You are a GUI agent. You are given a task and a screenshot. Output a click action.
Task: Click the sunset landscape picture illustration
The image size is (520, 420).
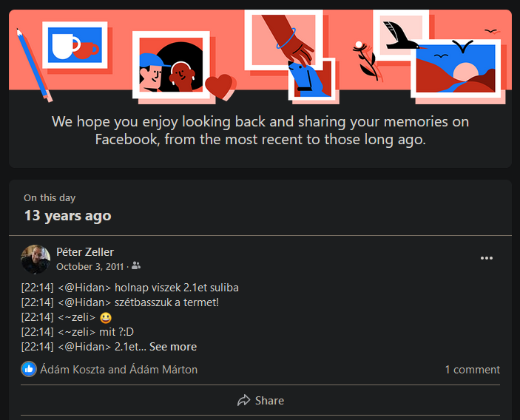point(456,69)
